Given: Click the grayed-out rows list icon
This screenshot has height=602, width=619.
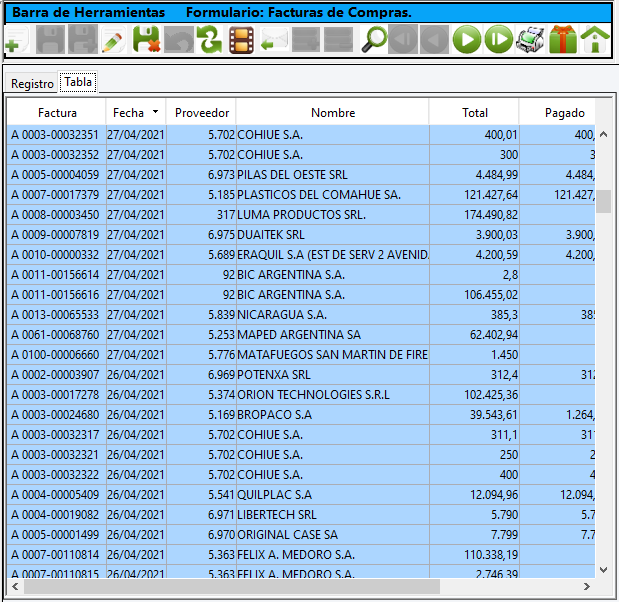Looking at the screenshot, I should (x=338, y=39).
